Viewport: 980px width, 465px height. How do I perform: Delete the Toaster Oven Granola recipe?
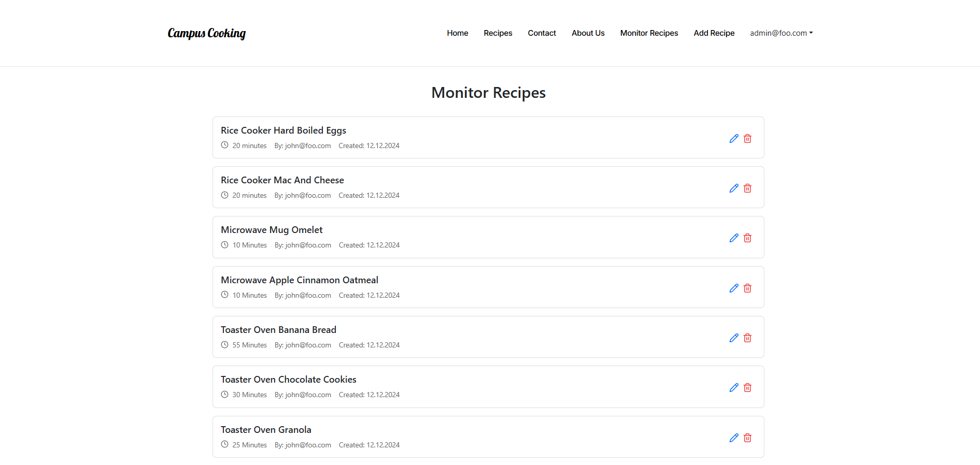[747, 438]
